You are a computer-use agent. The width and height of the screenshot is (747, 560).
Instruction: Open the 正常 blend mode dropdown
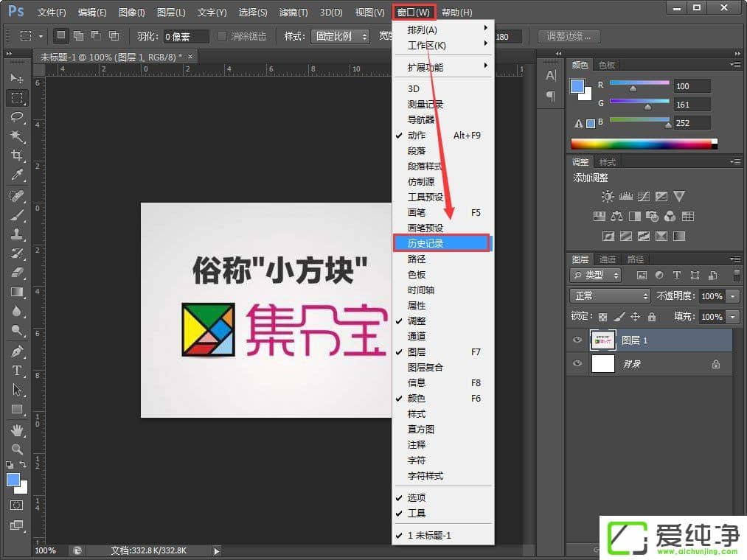pyautogui.click(x=609, y=295)
